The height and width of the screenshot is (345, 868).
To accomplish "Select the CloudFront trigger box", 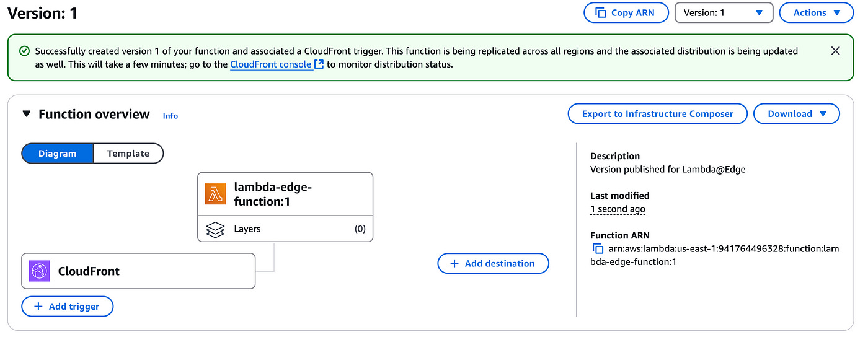I will pyautogui.click(x=138, y=271).
